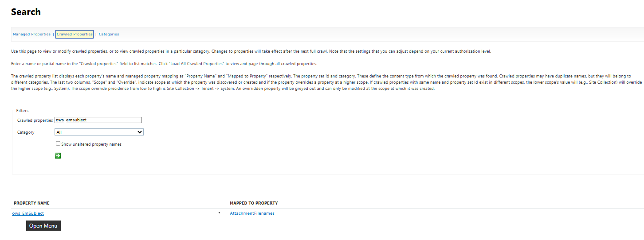Focus the Crawled properties filter field
This screenshot has height=240, width=644.
(x=98, y=120)
